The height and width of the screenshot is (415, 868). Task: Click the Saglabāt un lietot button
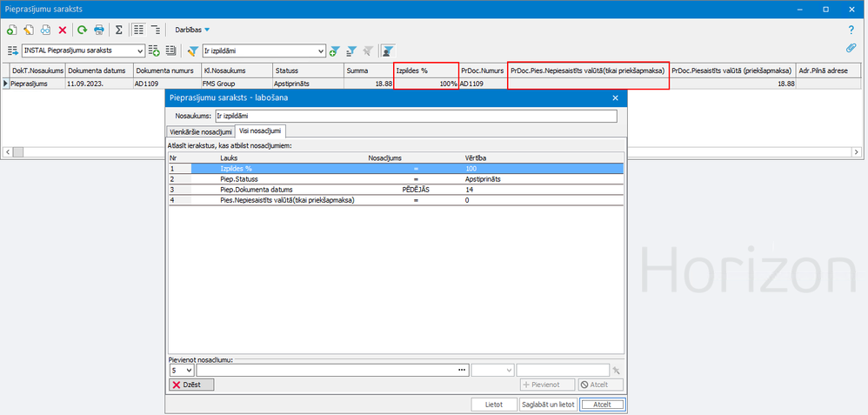(x=547, y=405)
